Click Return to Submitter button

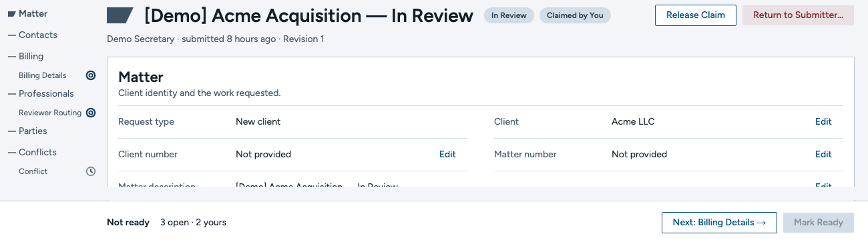tap(798, 15)
